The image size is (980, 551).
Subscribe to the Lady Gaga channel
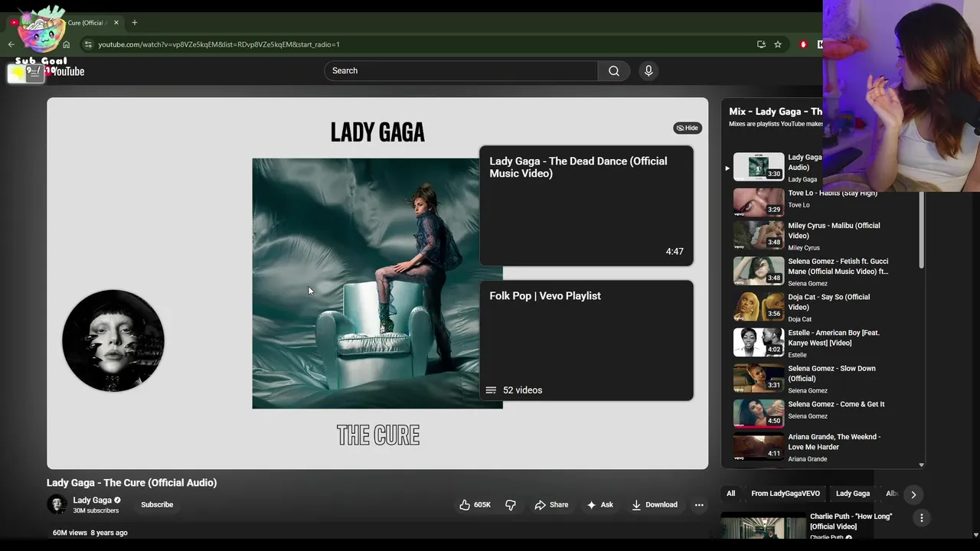(x=157, y=505)
